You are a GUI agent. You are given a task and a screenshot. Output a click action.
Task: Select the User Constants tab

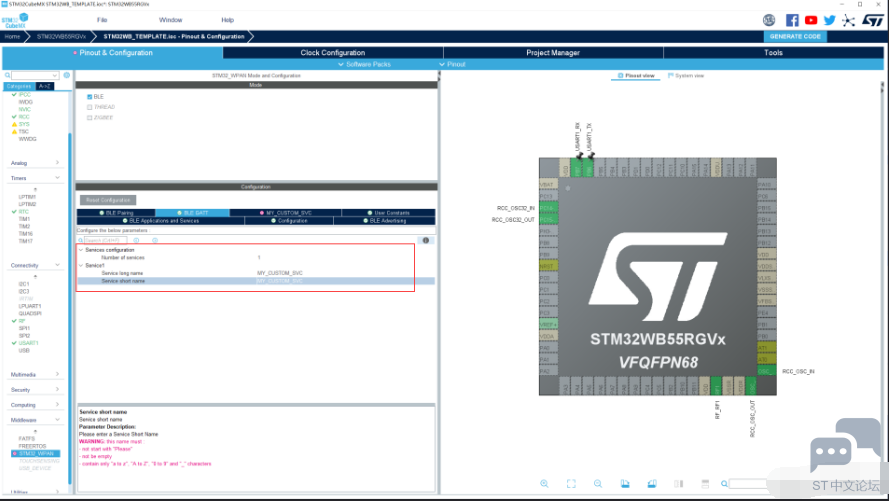(x=388, y=213)
